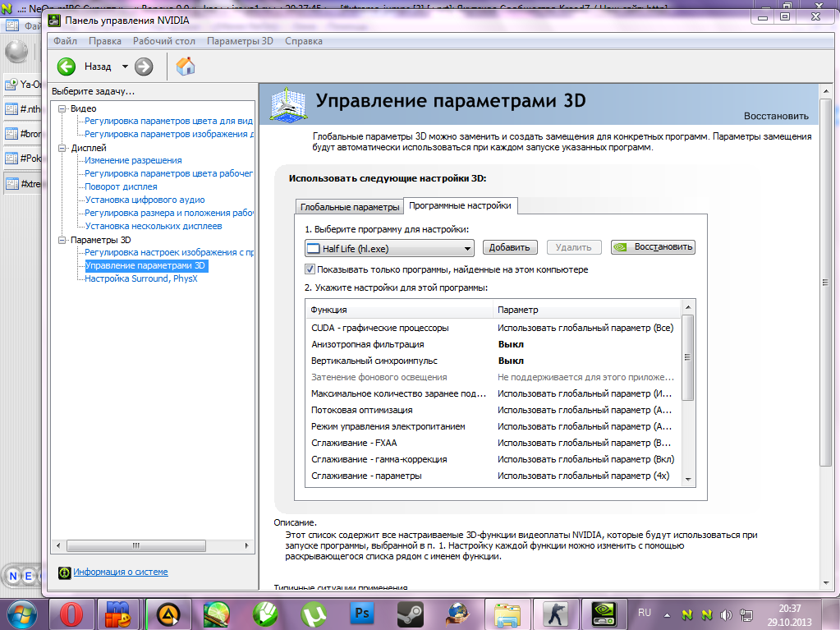The height and width of the screenshot is (630, 840).
Task: Open Изменение разрешения in the task tree
Action: click(x=133, y=161)
